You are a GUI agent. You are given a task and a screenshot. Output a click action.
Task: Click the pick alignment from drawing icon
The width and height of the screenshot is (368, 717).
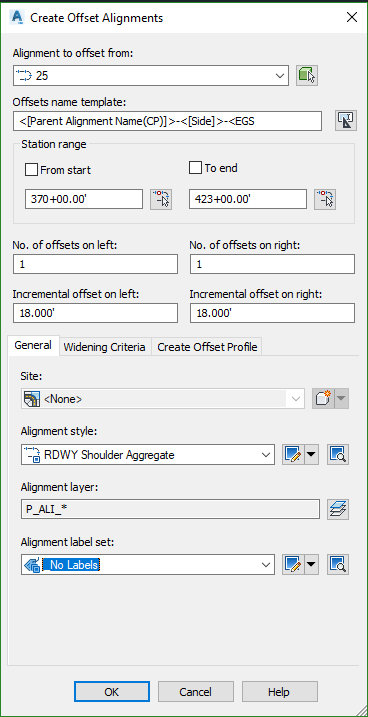(307, 75)
